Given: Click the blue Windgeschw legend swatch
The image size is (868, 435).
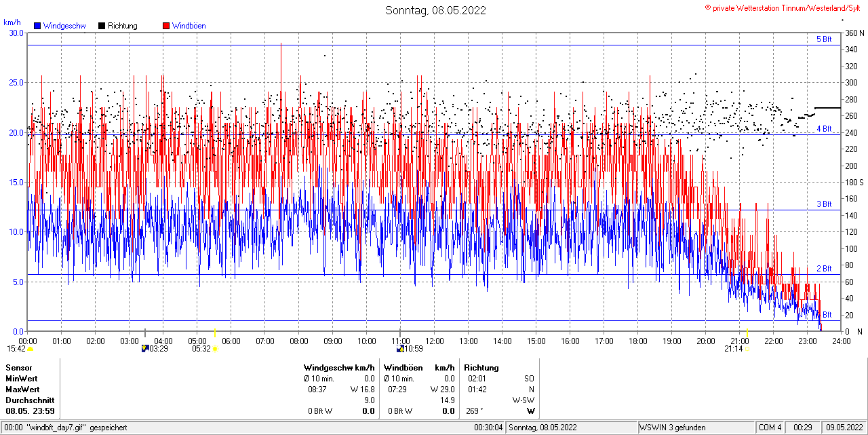Looking at the screenshot, I should tap(37, 26).
